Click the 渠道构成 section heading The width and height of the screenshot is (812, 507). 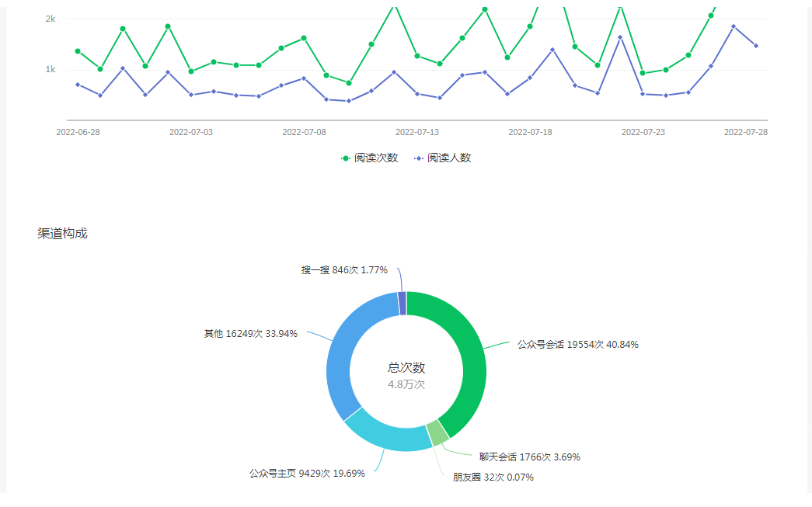62,234
